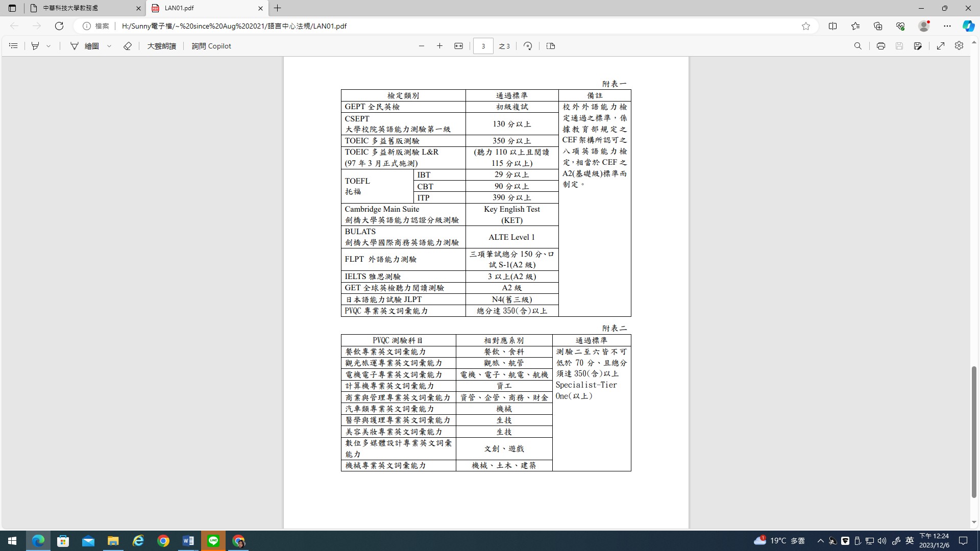The height and width of the screenshot is (551, 980).
Task: Click Ask Copilot (詢問 Copilot)
Action: tap(211, 46)
